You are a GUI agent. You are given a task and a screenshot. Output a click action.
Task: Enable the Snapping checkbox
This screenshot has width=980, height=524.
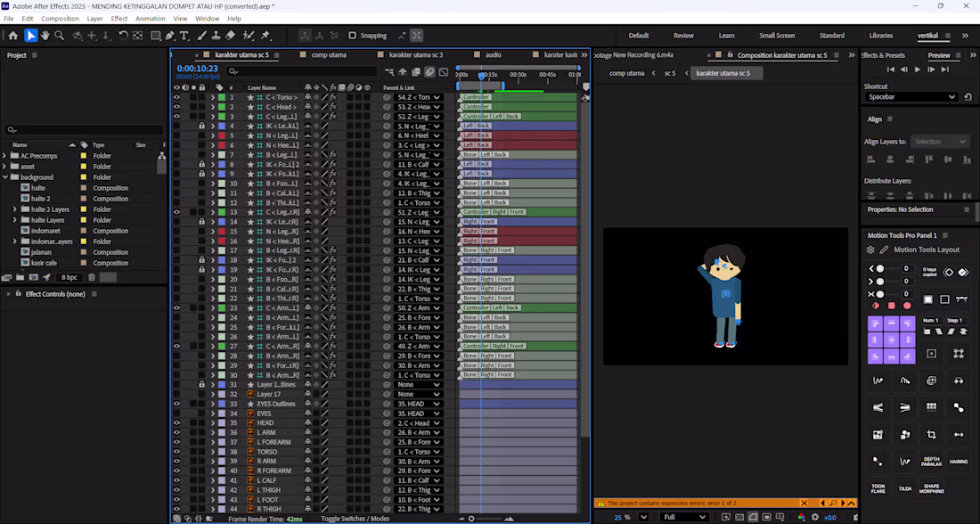click(353, 36)
